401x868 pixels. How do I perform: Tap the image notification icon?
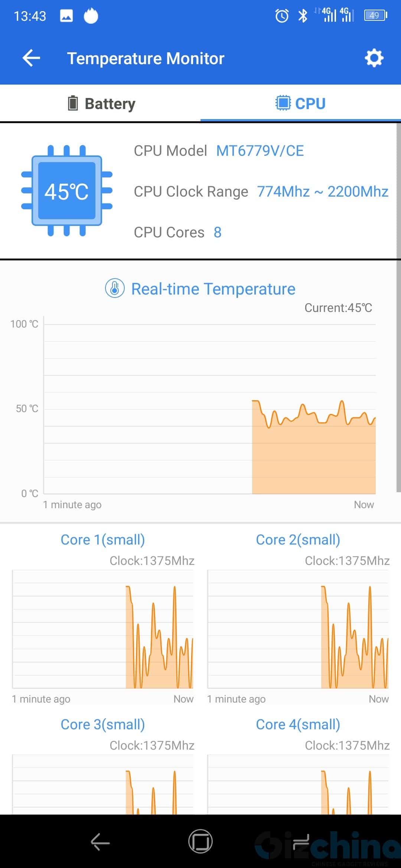[x=66, y=16]
